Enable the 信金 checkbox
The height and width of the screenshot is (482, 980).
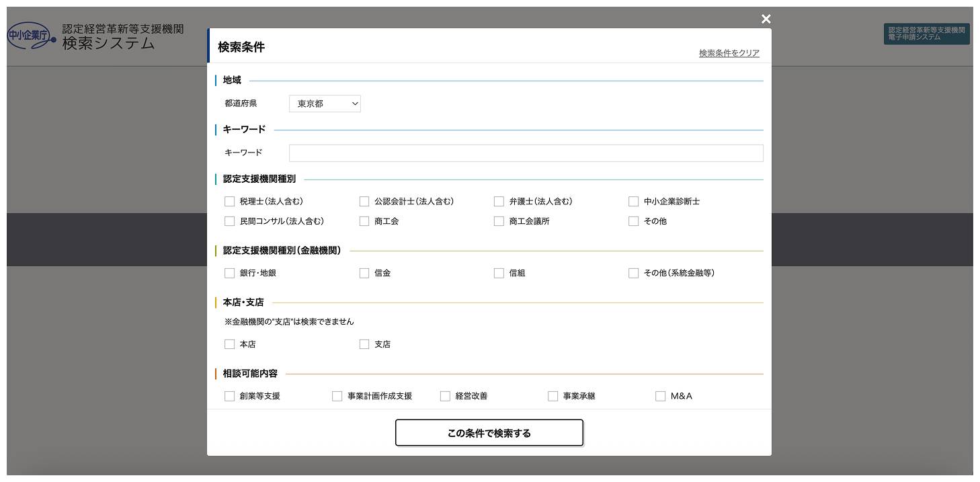tap(364, 273)
